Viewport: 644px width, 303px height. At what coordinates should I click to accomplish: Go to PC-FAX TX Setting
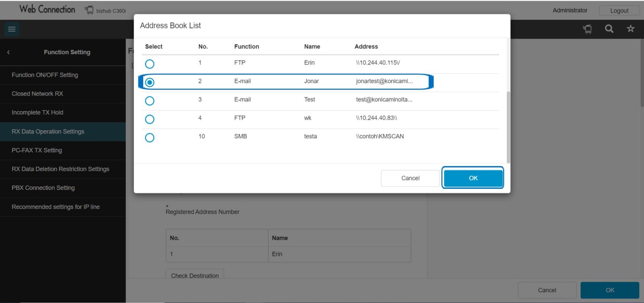pos(37,150)
